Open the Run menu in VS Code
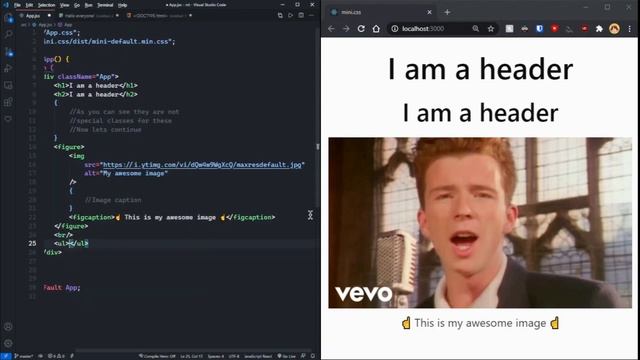The height and width of the screenshot is (360, 640). pos(88,5)
